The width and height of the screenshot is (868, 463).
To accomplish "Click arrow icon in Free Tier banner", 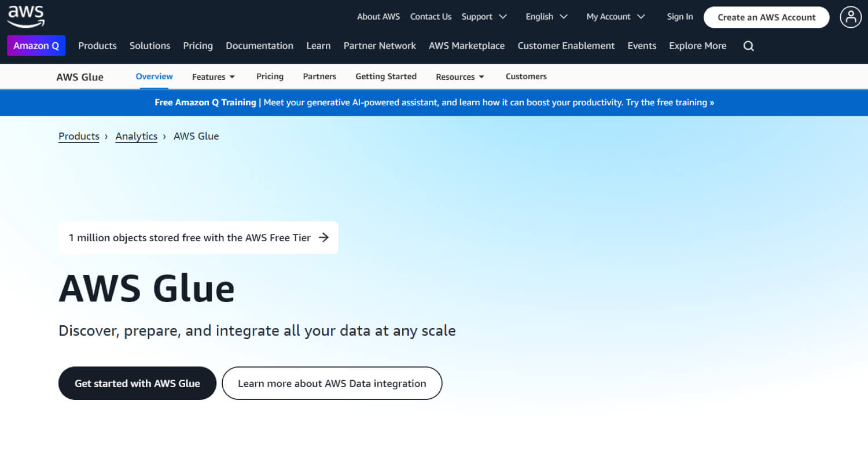I will (324, 237).
